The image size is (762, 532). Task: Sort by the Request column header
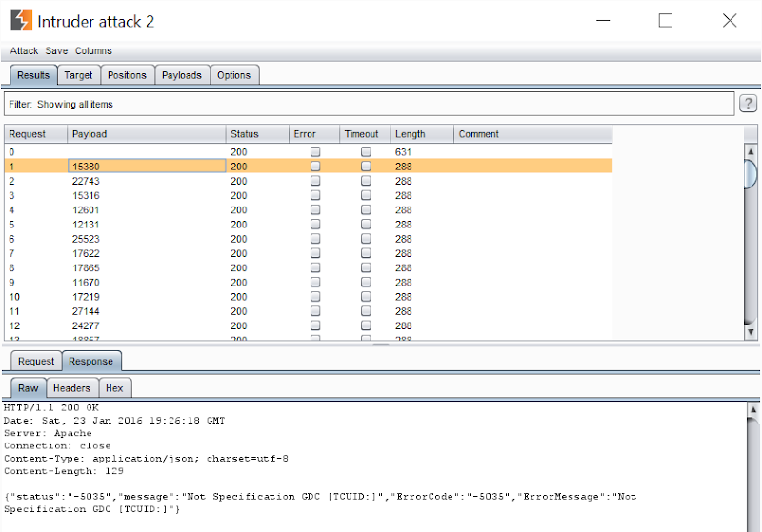[x=36, y=134]
